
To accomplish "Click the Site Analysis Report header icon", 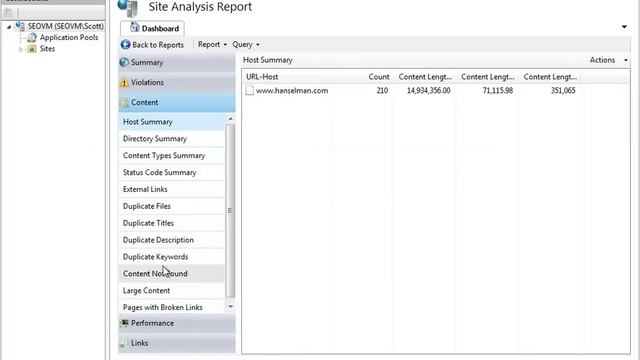I will point(128,8).
